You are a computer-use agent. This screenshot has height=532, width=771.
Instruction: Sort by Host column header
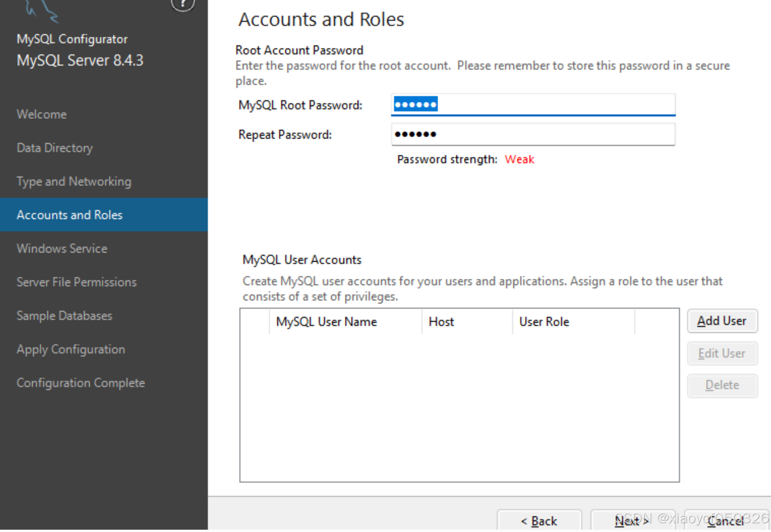pyautogui.click(x=467, y=322)
